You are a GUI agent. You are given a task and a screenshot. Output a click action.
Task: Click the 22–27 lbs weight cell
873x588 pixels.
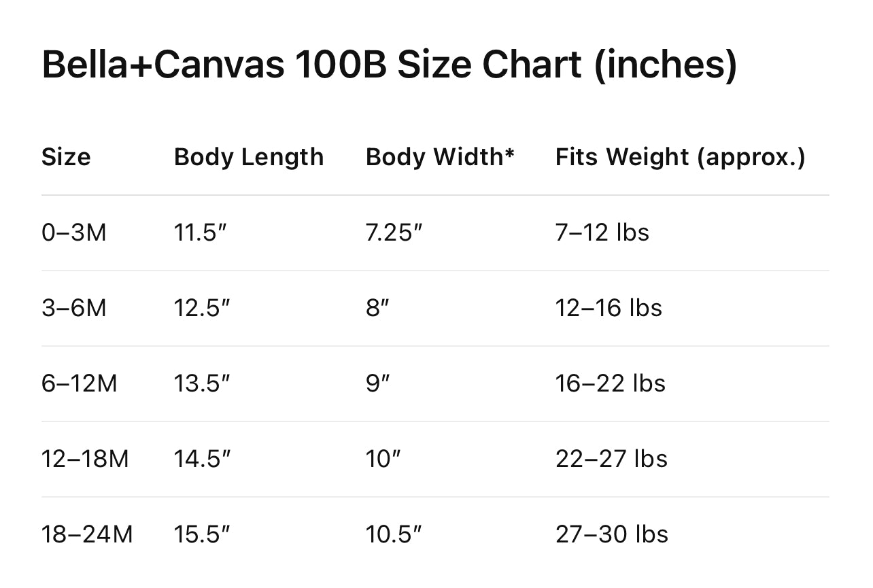coord(611,460)
